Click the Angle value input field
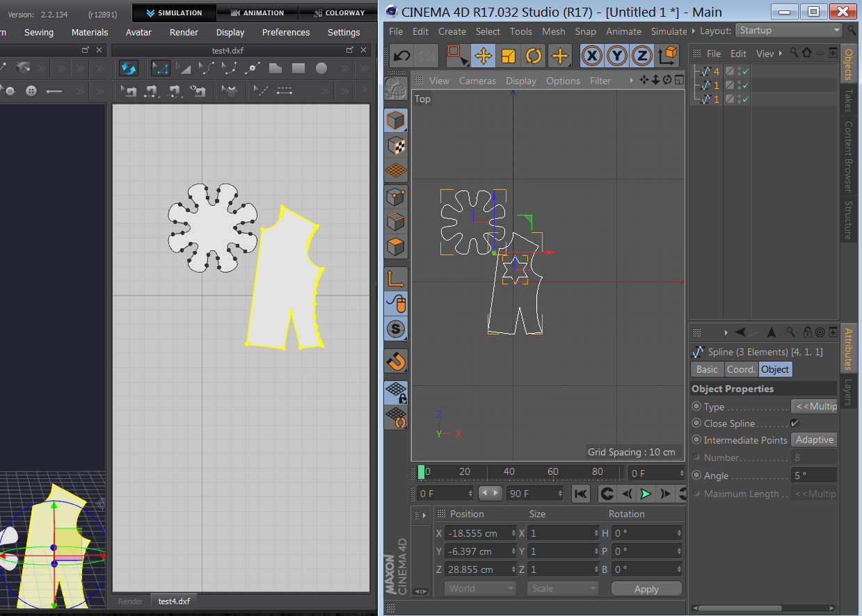The height and width of the screenshot is (616, 862). click(813, 476)
